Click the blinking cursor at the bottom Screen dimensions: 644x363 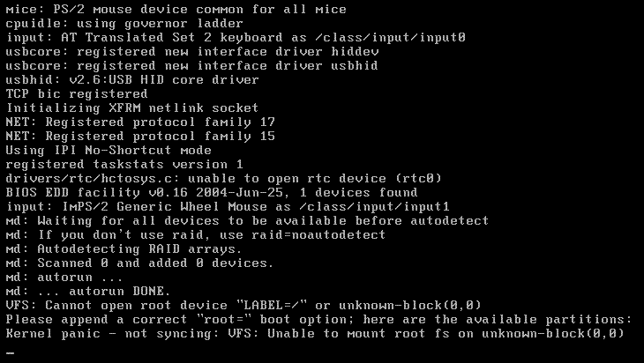coord(10,352)
